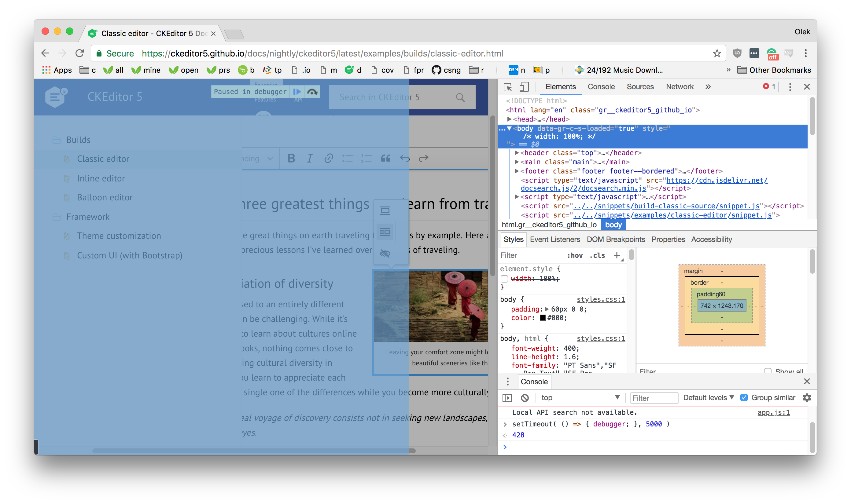Click the undo arrow in the editor toolbar
The height and width of the screenshot is (504, 851).
[405, 158]
